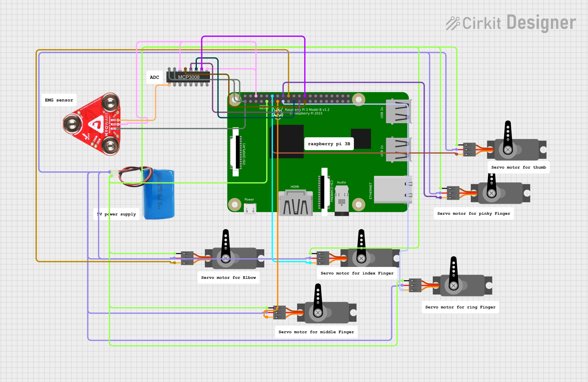Click the Raspberry Pi audio jack

point(342,201)
